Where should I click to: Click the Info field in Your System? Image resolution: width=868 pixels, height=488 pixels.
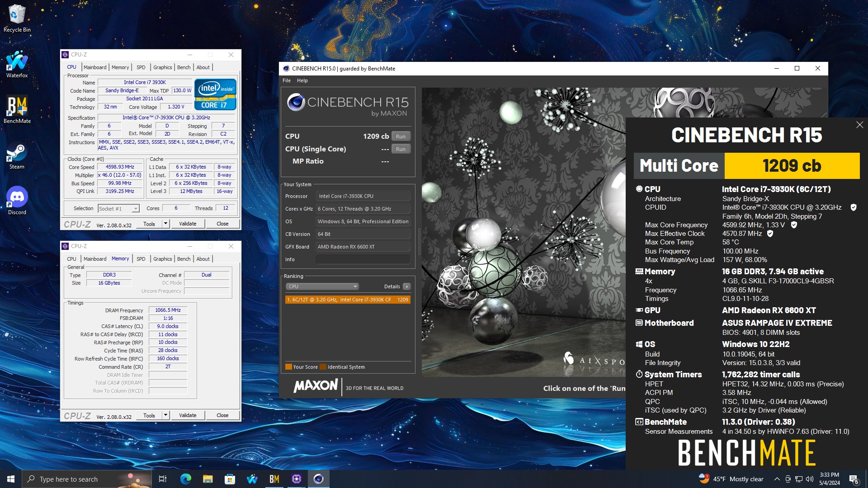(x=363, y=259)
